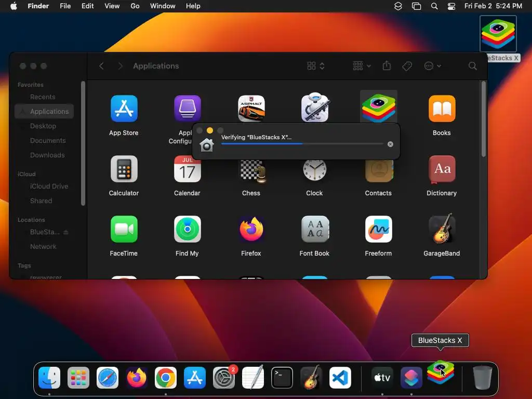The image size is (532, 399).
Task: Launch BlueStacks X from the Dock
Action: click(x=441, y=372)
